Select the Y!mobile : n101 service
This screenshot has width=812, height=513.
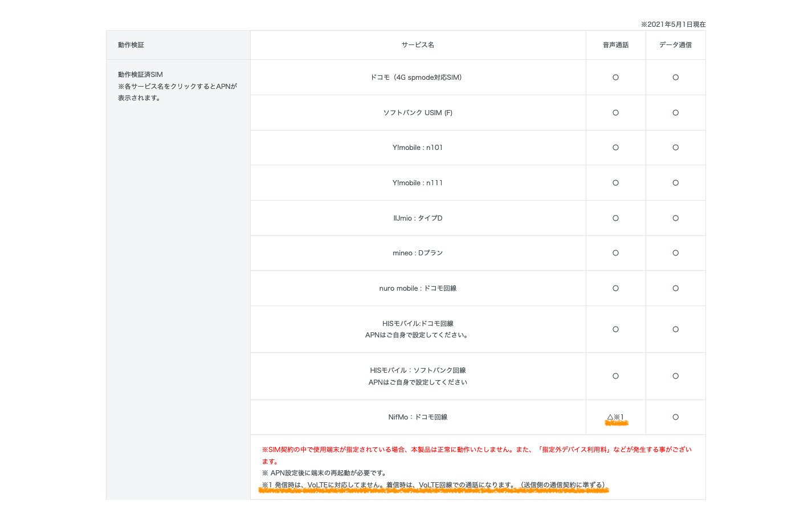pos(417,148)
